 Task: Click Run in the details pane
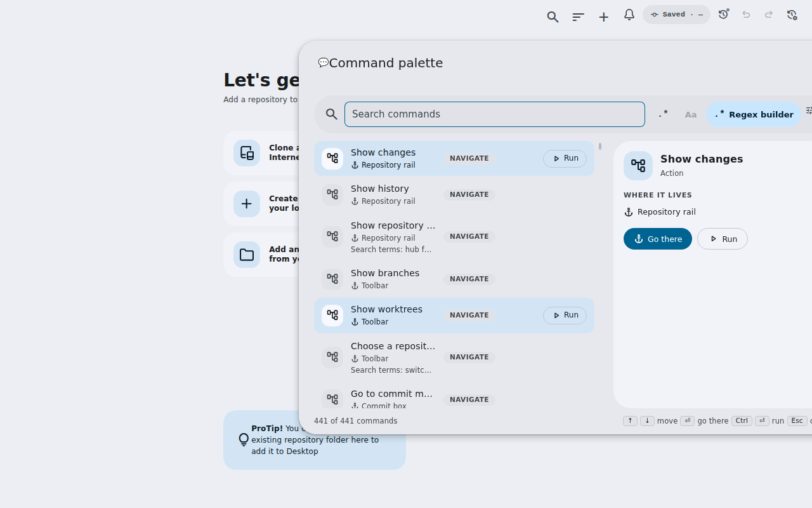723,239
